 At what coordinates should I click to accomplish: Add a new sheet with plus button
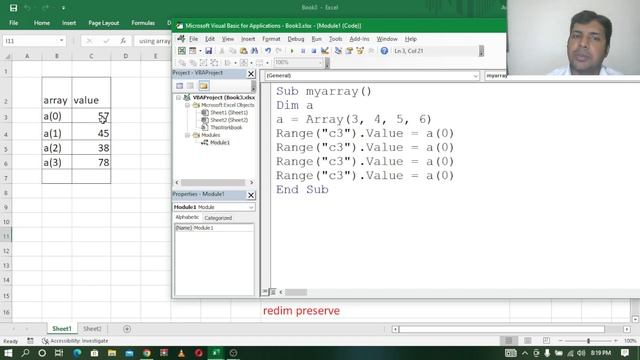(x=127, y=329)
